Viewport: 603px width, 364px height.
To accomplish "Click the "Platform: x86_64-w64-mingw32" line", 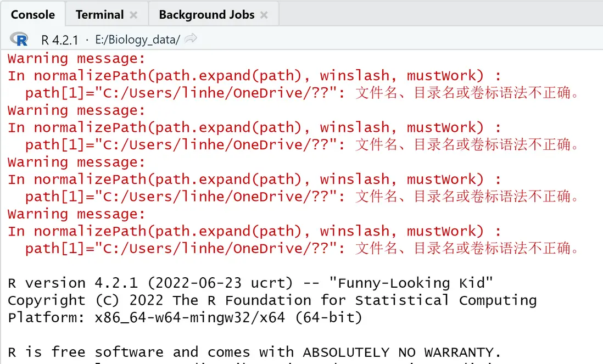I will coord(185,317).
